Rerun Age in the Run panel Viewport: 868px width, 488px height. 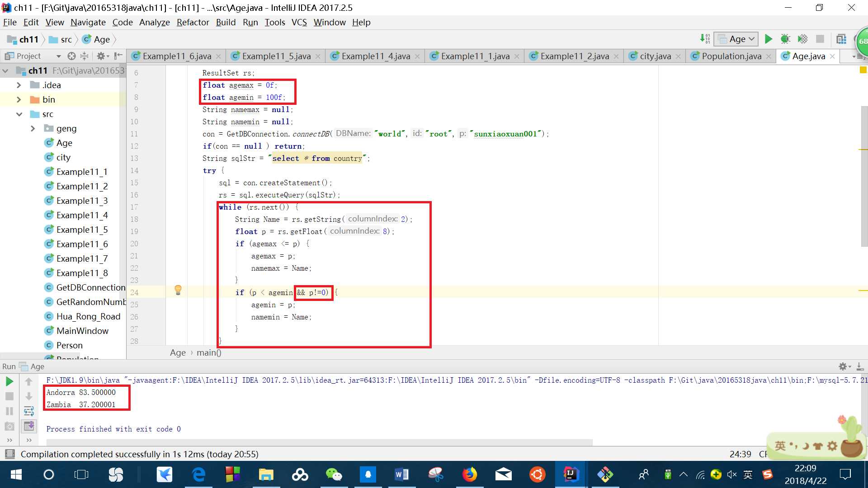[9, 382]
